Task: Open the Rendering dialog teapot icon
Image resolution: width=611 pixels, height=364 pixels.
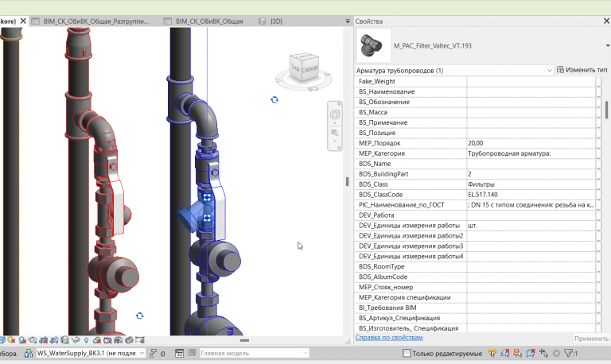Action: tap(33, 340)
